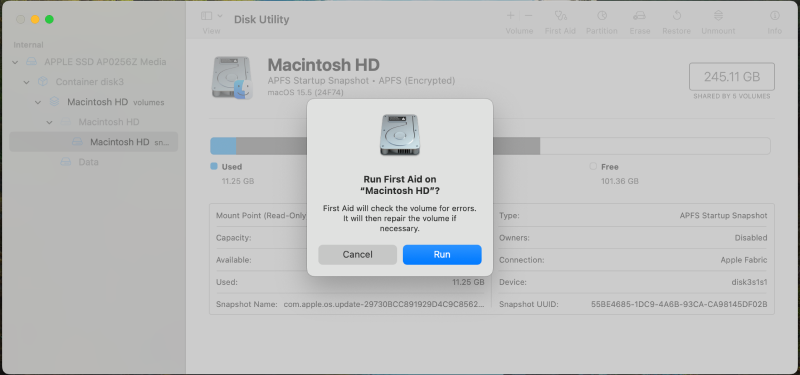The height and width of the screenshot is (375, 800).
Task: Click the Internal section header
Action: [x=28, y=45]
